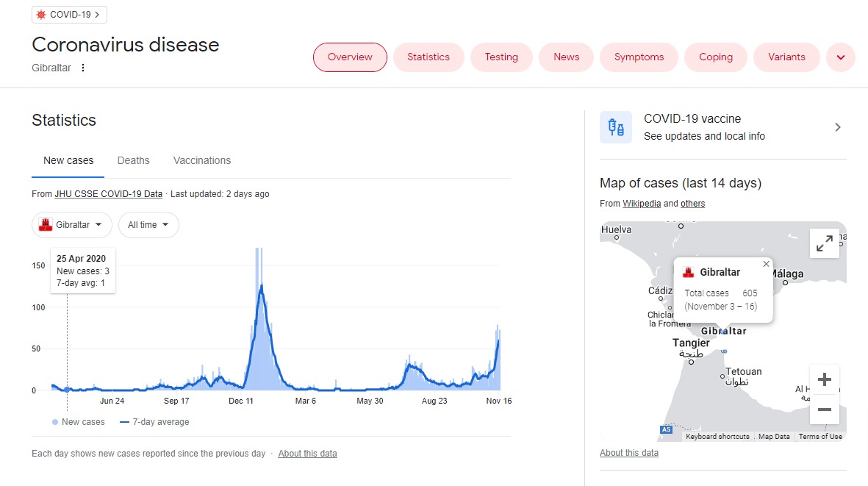Open the All time range dropdown
Screen dimensions: 868x486
coord(148,225)
